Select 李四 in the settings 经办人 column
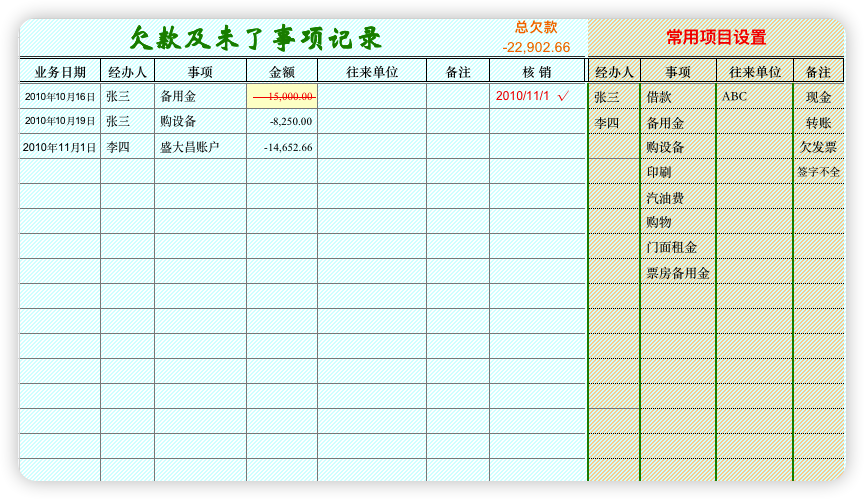The image size is (864, 499). 614,123
